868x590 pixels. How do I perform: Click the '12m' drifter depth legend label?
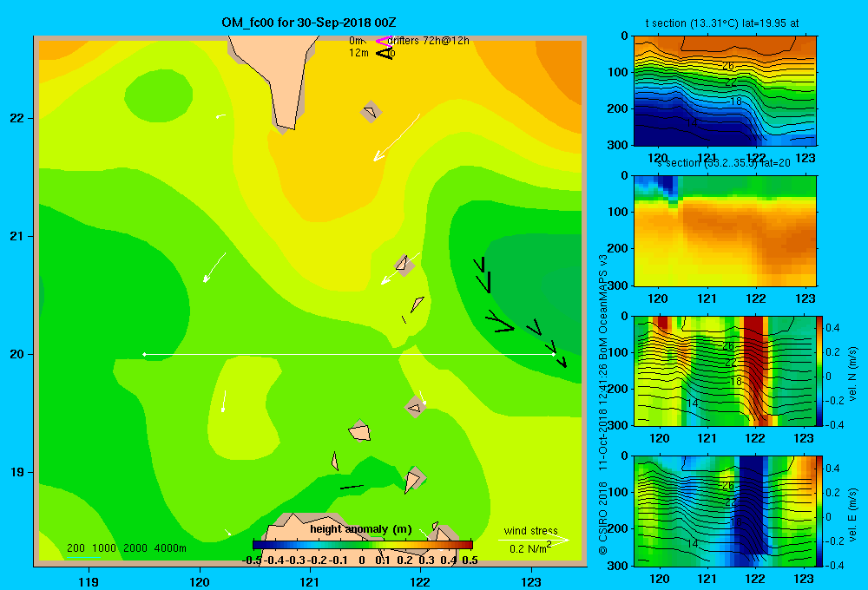tap(358, 53)
